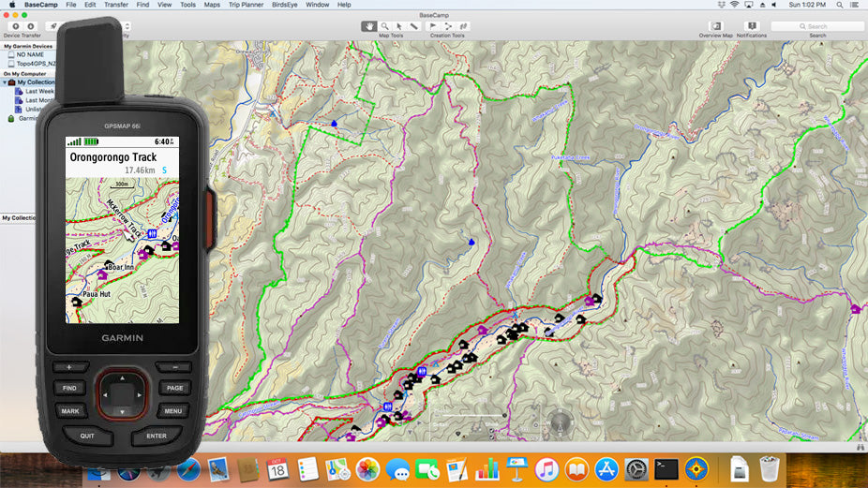Collapse the My Collection tree arrow

tap(5, 81)
